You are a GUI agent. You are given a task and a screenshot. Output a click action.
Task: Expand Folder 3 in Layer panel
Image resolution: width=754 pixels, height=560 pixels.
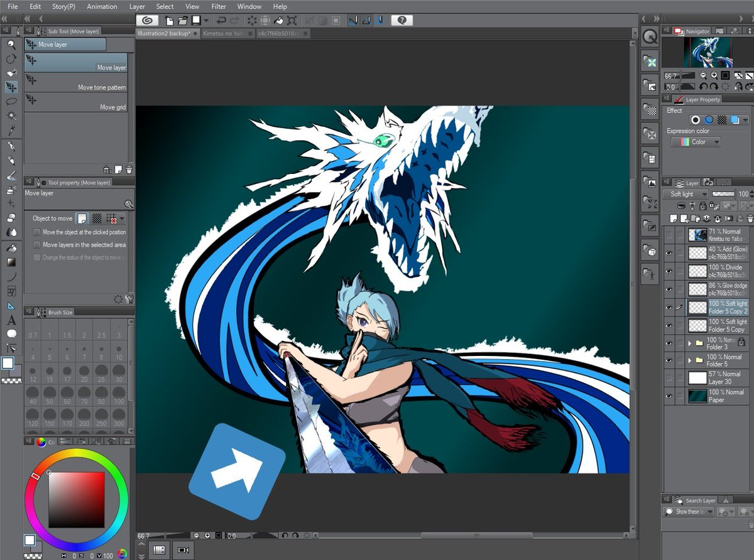690,343
